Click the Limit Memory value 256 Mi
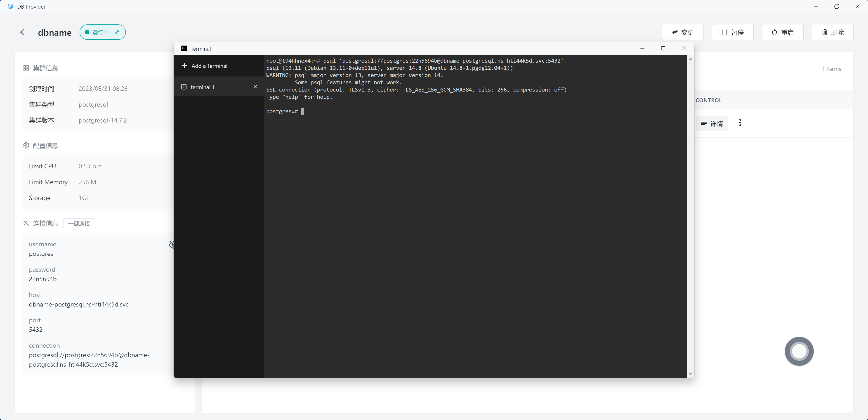Screen dimensions: 868x420 click(88, 182)
